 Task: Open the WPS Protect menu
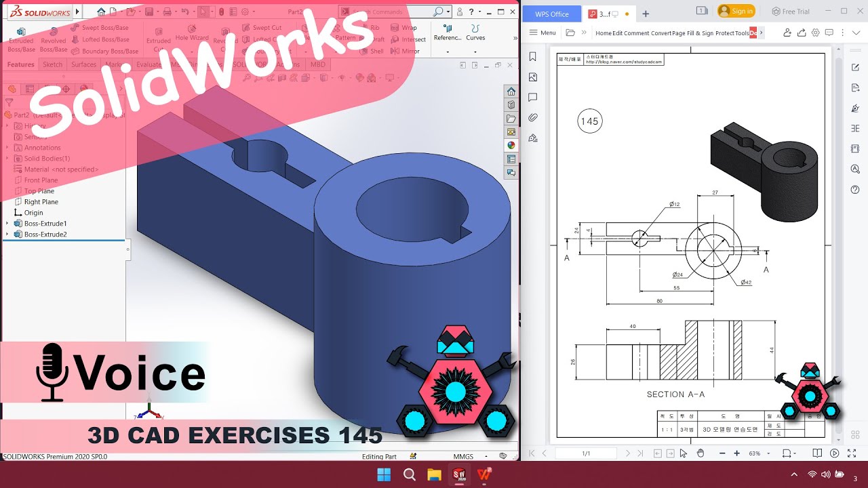tap(725, 33)
